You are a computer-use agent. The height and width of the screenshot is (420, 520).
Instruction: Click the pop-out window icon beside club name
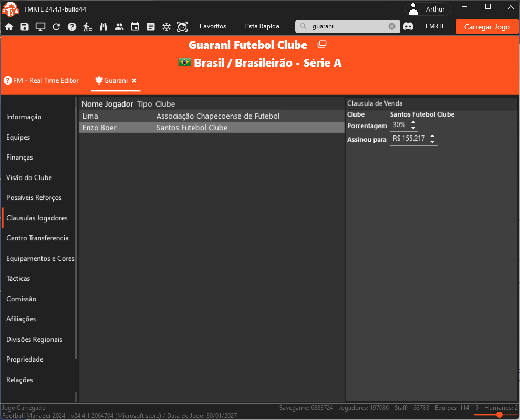(x=321, y=44)
